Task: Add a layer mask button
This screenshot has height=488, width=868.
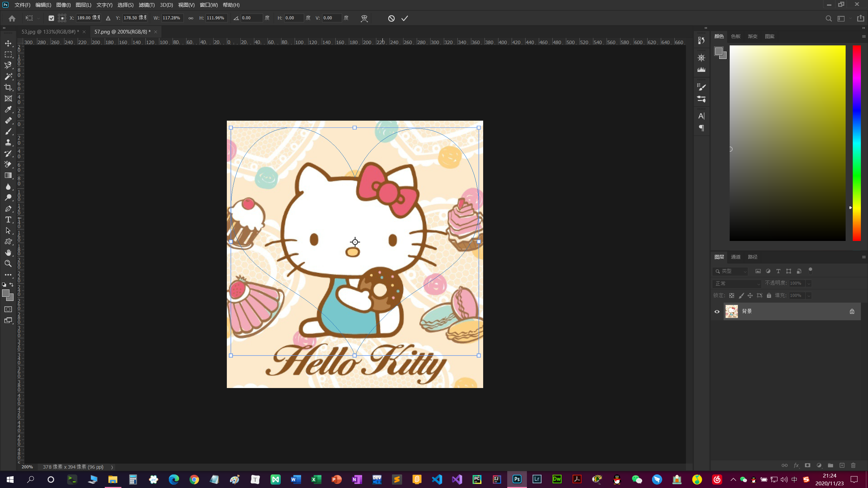Action: (807, 465)
